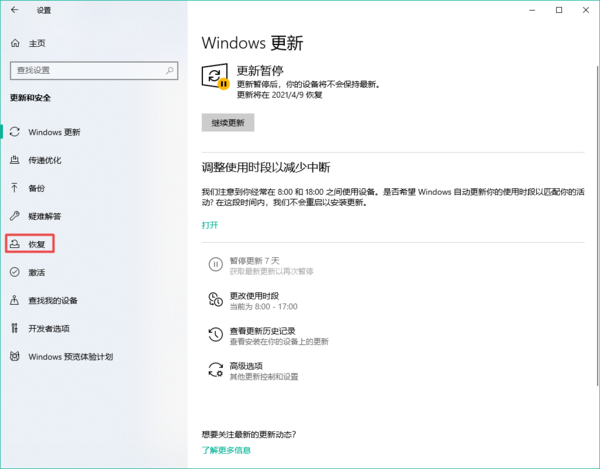Open the 主页 home page
Viewport: 600px width, 469px height.
(37, 43)
